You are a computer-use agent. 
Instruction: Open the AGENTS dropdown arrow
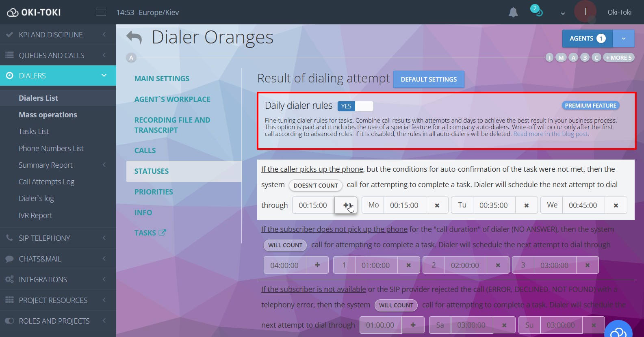click(x=623, y=39)
